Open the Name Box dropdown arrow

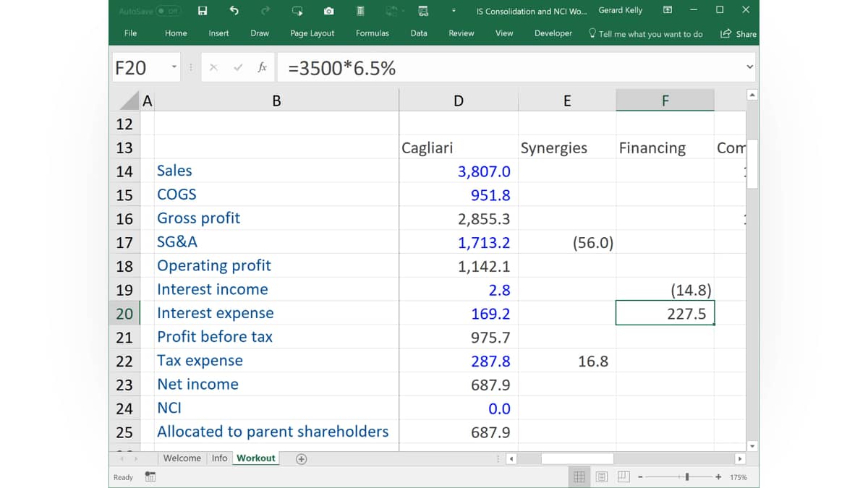(x=174, y=68)
